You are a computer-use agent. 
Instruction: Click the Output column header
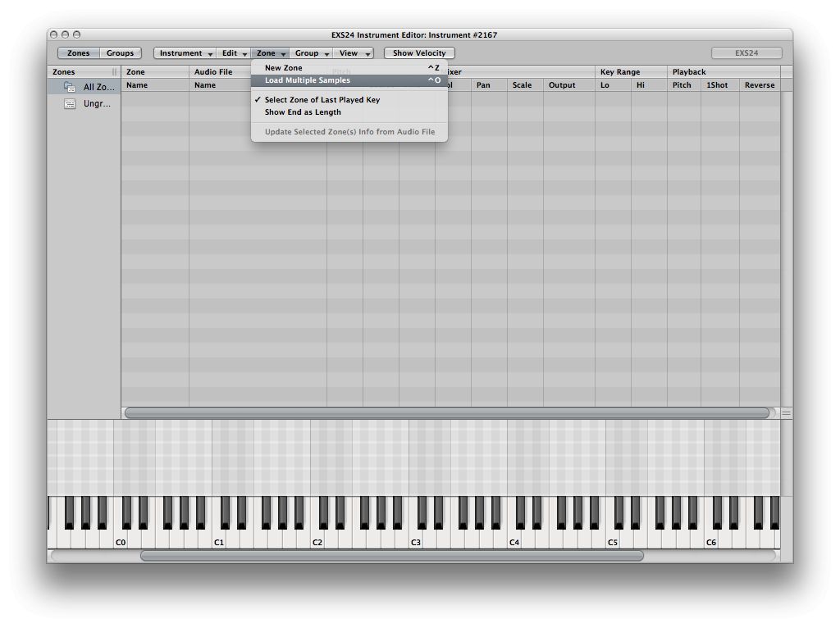(569, 85)
